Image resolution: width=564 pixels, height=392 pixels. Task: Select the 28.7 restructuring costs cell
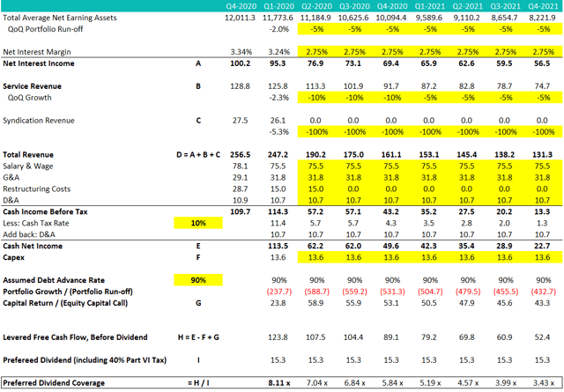[x=240, y=189]
